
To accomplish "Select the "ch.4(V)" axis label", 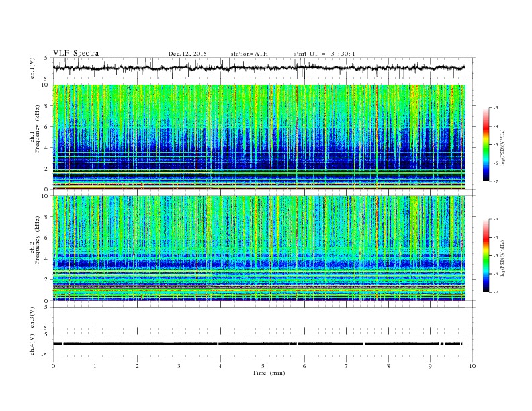I will 32,345.
